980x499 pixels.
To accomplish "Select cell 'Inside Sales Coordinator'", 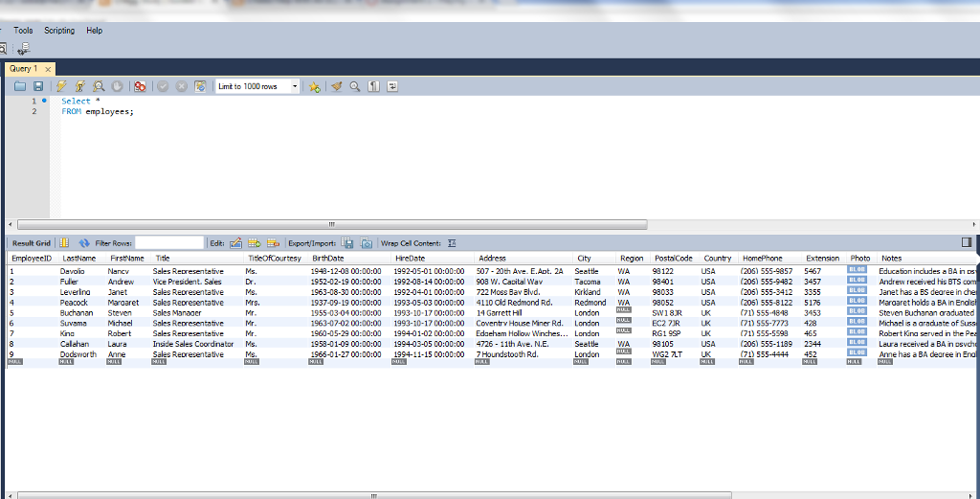I will coord(193,344).
